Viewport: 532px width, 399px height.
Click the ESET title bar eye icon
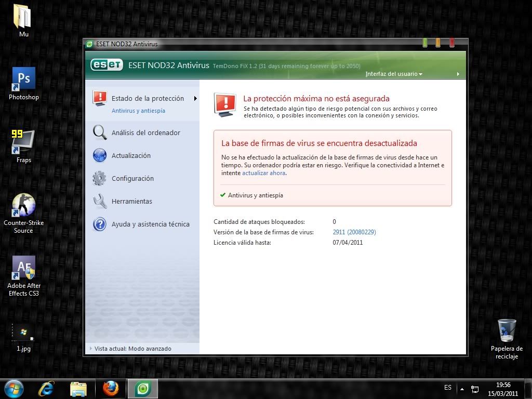click(89, 44)
